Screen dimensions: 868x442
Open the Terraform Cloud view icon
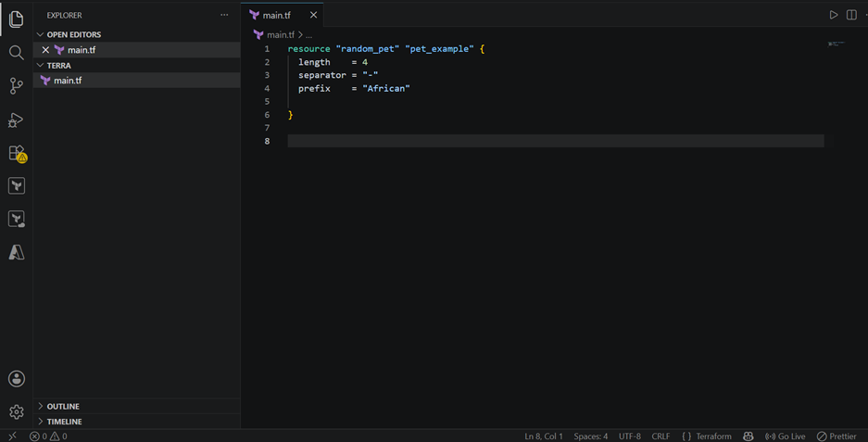[17, 219]
